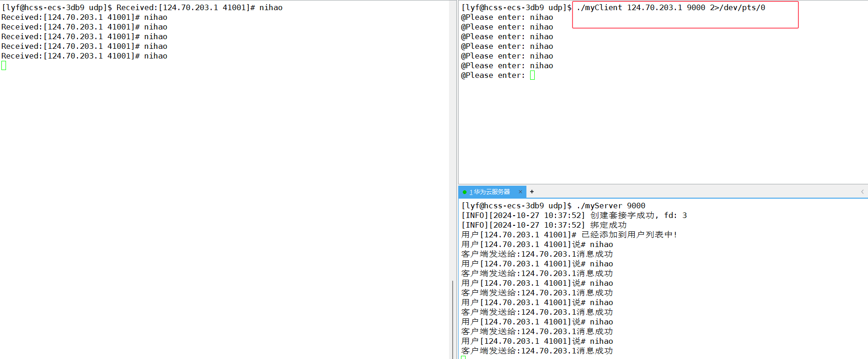Viewport: 868px width, 359px height.
Task: Click the left pane first line with shell prompt
Action: tap(142, 7)
